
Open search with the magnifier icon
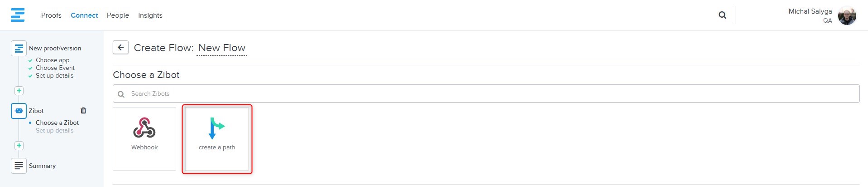[722, 15]
